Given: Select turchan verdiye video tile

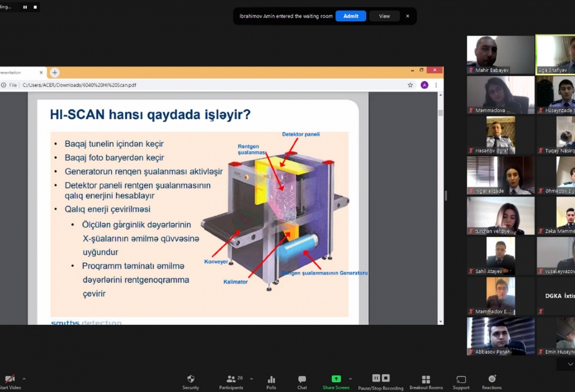Looking at the screenshot, I should pyautogui.click(x=501, y=216).
